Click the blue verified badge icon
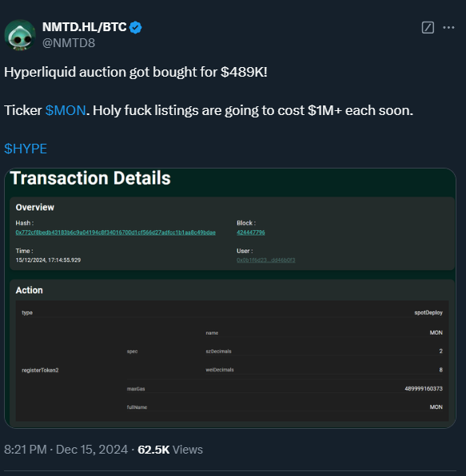 coord(136,28)
